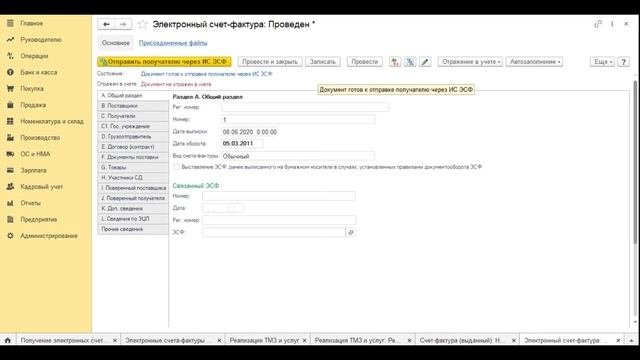Click the Провести и закрыть button
Viewport: 640px width, 360px height.
[270, 62]
